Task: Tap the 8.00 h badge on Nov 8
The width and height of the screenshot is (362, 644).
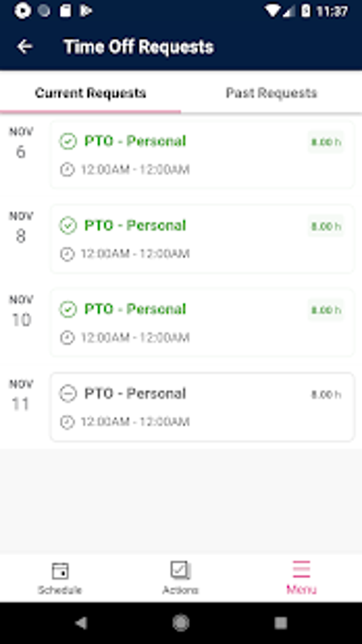Action: point(326,226)
